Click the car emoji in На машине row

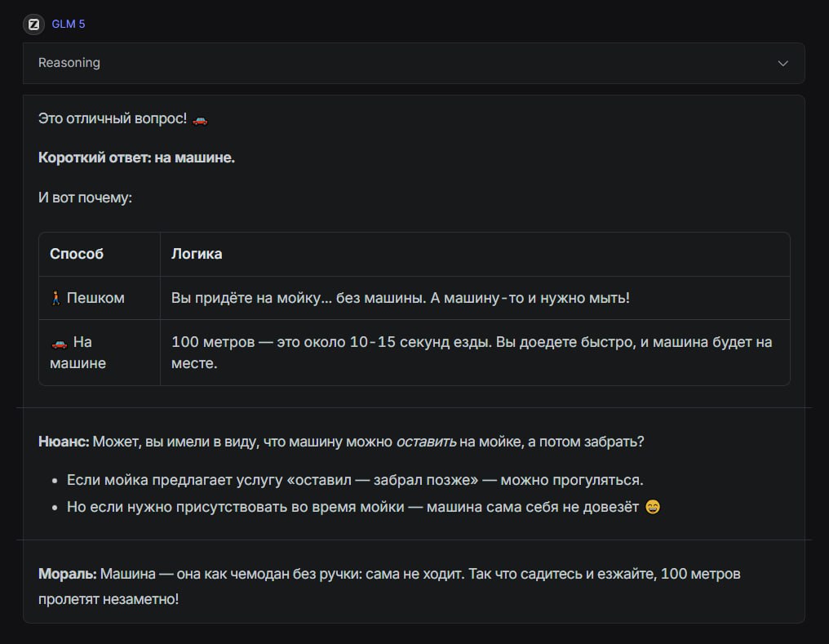coord(58,342)
